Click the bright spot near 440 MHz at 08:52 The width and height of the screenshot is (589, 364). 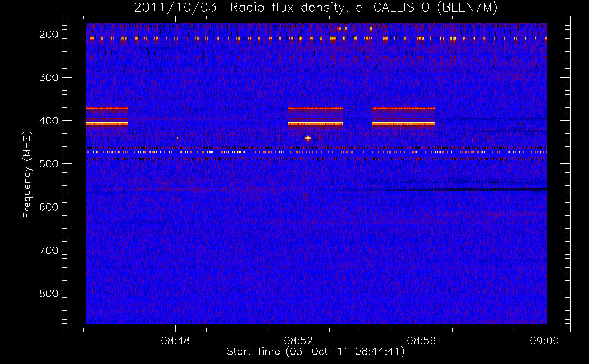pos(308,138)
